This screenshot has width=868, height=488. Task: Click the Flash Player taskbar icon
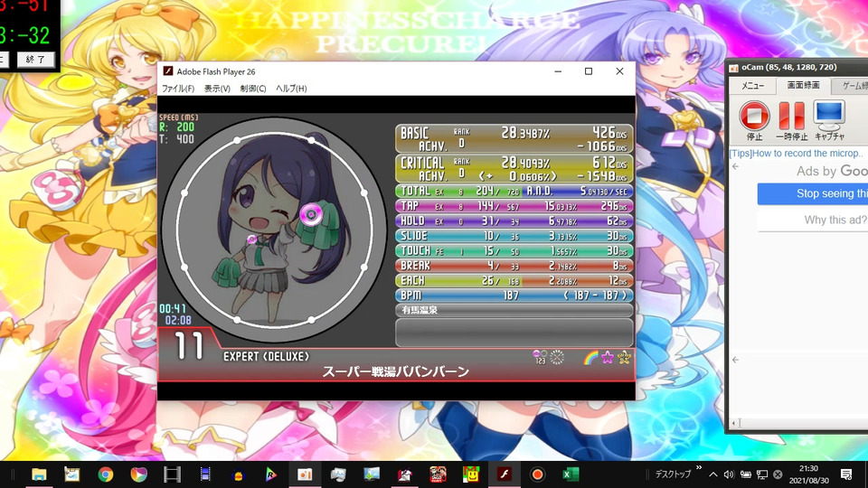[x=504, y=474]
